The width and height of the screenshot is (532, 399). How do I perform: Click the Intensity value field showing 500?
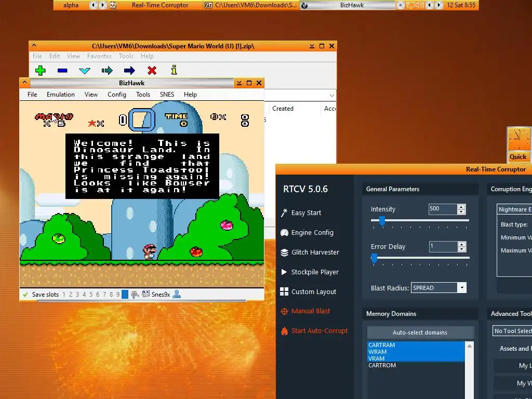pyautogui.click(x=443, y=209)
